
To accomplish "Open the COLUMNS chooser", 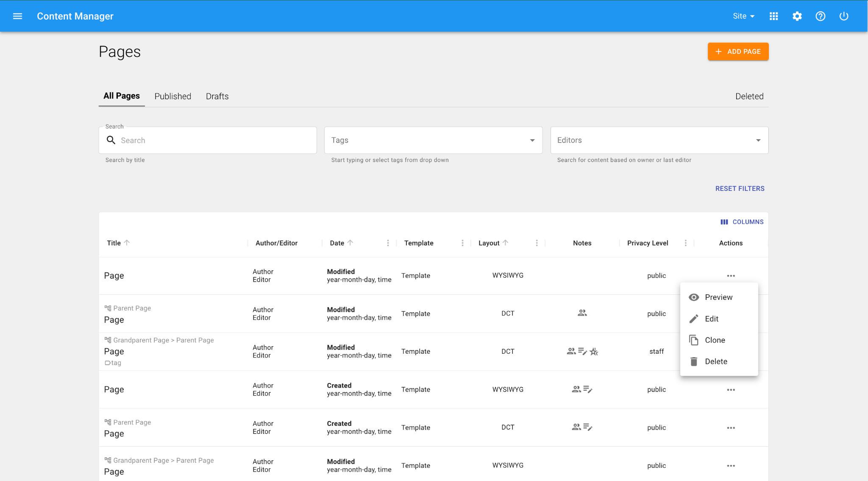I will point(742,222).
